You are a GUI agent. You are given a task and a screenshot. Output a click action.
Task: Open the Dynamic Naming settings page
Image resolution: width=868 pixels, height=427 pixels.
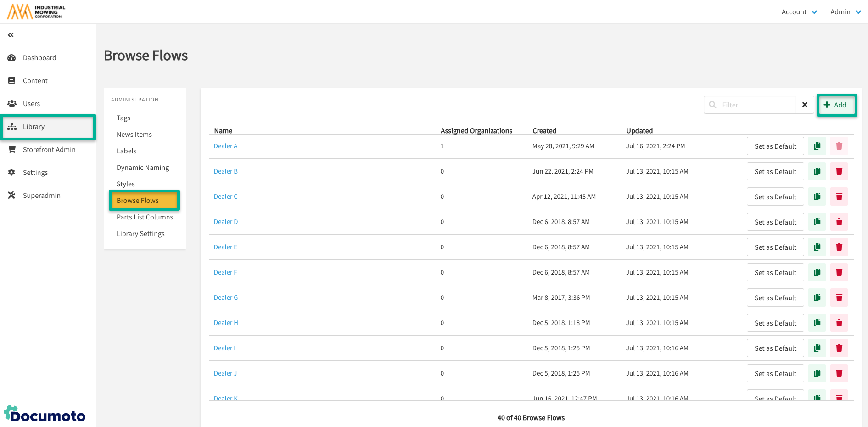tap(143, 168)
